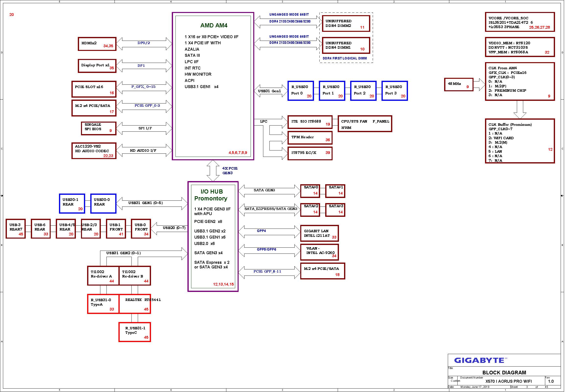The height and width of the screenshot is (392, 567).
Task: Select the "I/O HUB Promontory" title
Action: [211, 196]
